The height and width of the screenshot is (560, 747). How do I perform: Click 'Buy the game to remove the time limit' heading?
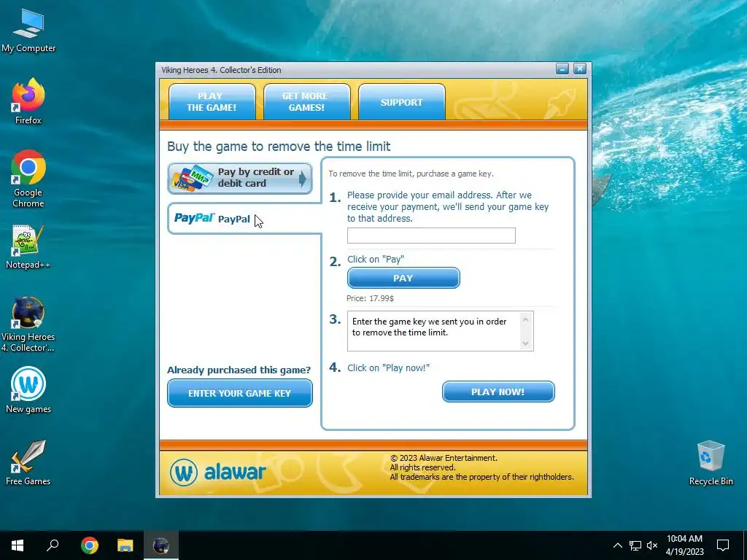[279, 146]
